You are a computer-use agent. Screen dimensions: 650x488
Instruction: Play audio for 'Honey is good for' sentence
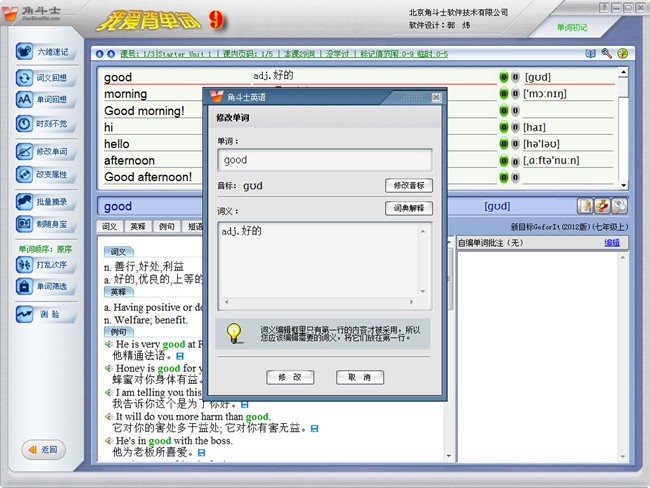(109, 368)
